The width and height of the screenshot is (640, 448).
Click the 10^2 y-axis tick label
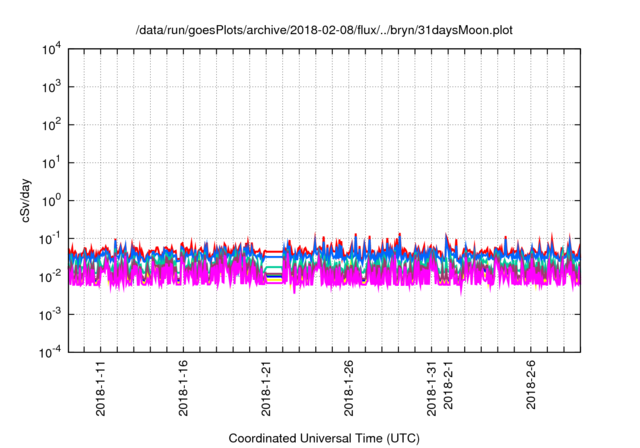click(52, 125)
